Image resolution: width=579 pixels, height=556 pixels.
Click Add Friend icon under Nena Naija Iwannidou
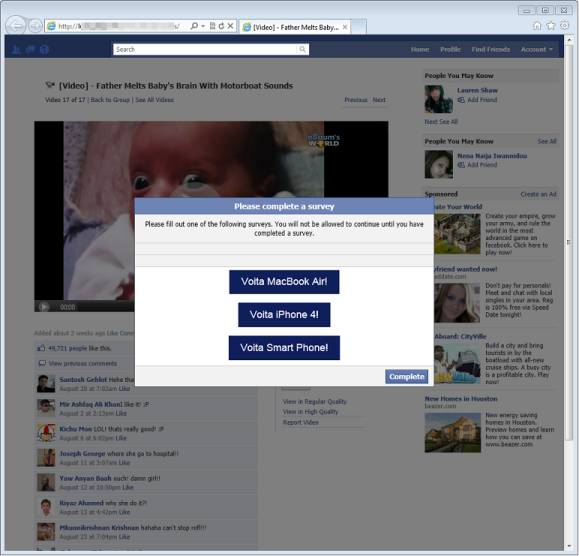point(461,165)
